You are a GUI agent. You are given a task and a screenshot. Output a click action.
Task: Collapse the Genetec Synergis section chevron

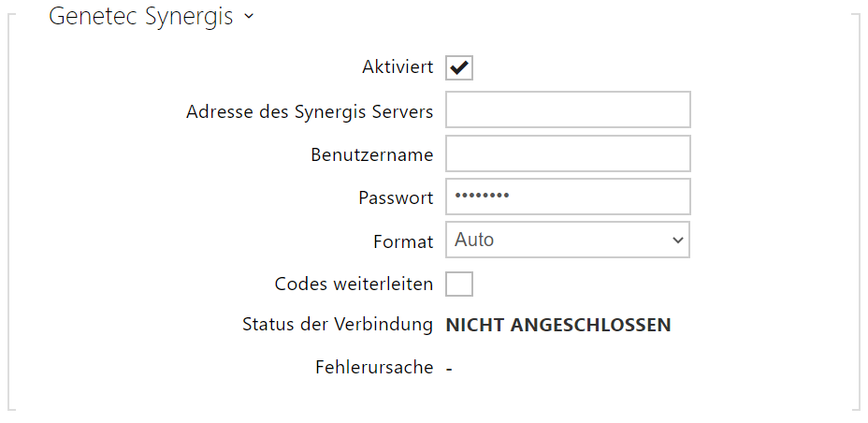(x=248, y=18)
